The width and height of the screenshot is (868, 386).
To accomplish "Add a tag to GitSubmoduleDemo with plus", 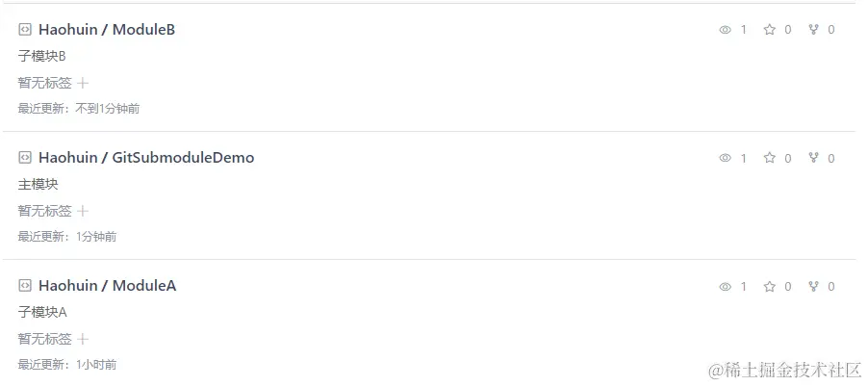I will click(83, 212).
